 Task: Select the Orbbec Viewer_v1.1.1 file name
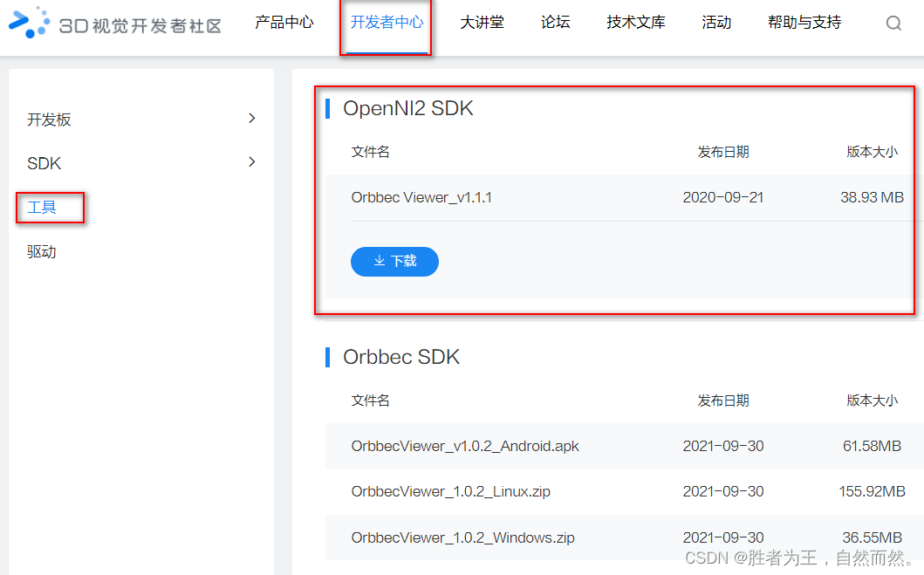pos(421,197)
